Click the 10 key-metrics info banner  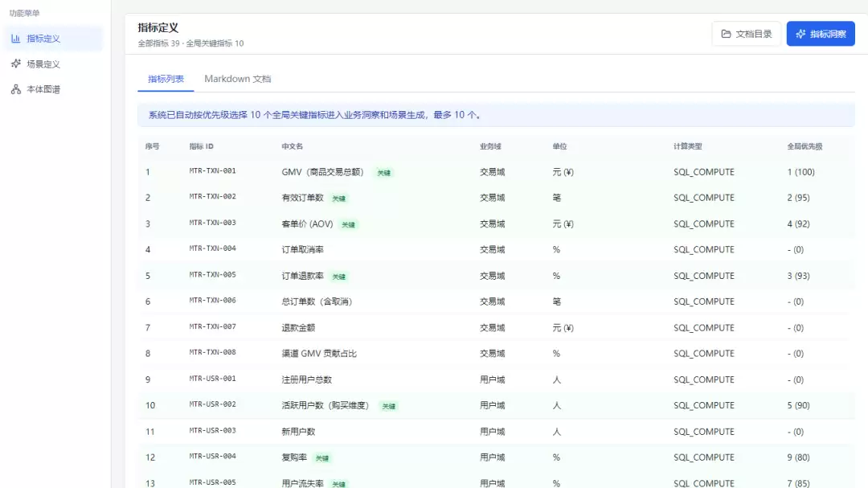(x=496, y=115)
